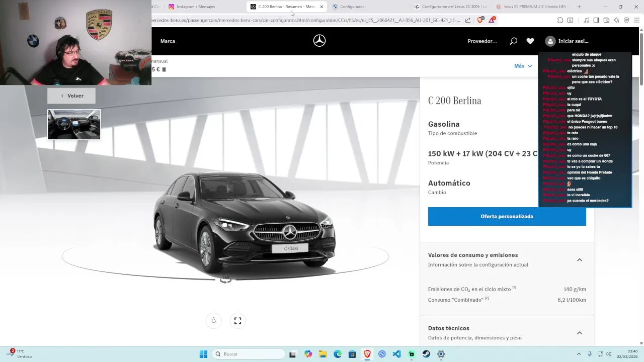Open Brave Shields lion icon
Image resolution: width=644 pixels, height=362 pixels.
click(x=480, y=20)
